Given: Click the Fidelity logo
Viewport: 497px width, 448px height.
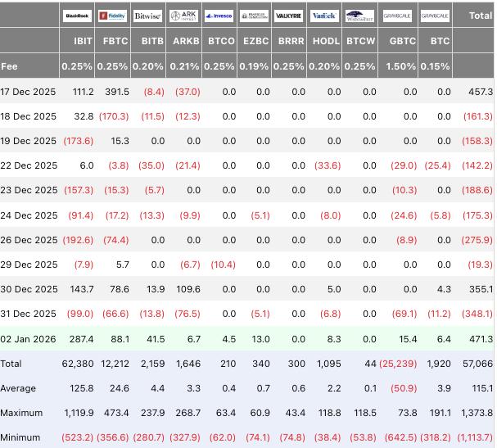Looking at the screenshot, I should (112, 16).
